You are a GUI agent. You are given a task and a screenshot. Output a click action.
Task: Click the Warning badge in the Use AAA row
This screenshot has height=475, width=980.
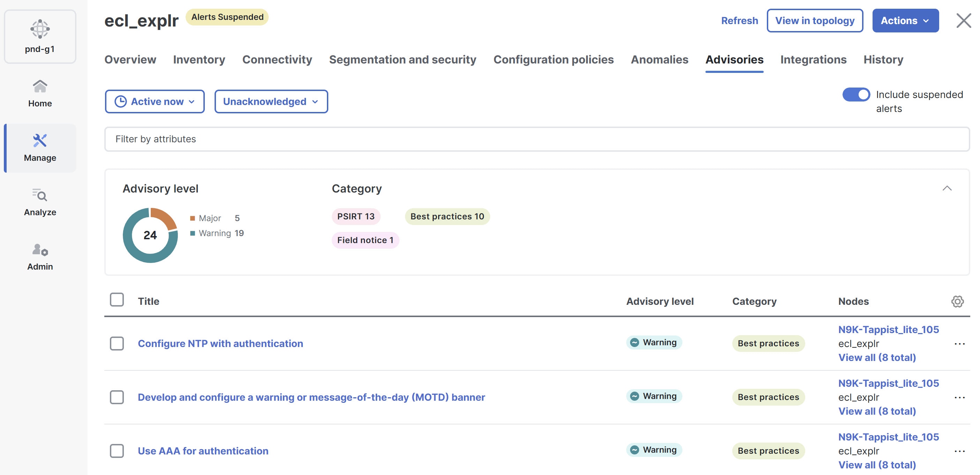pyautogui.click(x=654, y=450)
